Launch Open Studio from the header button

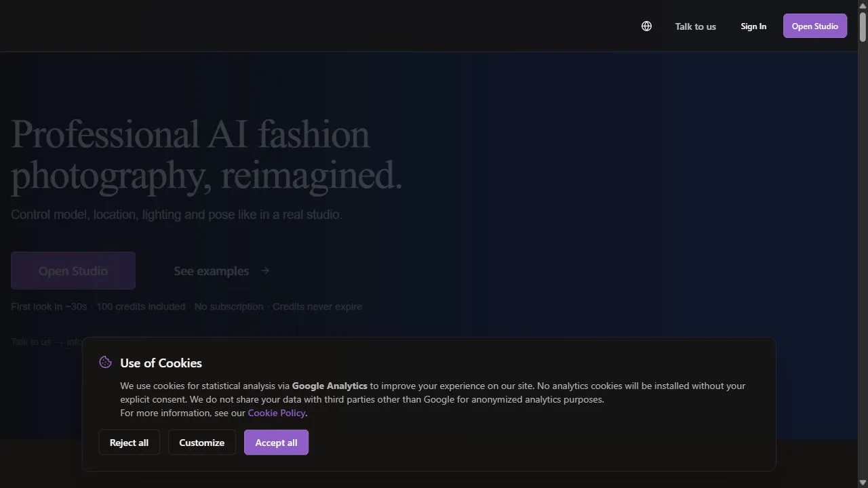(x=814, y=26)
